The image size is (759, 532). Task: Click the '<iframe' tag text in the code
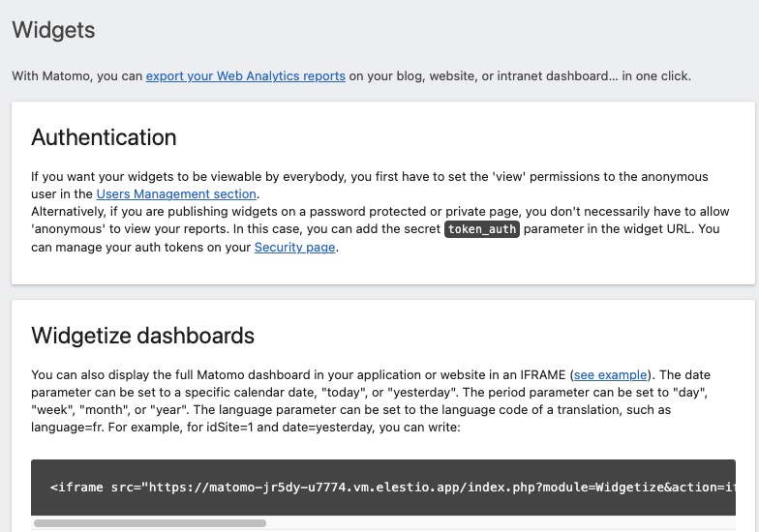click(79, 488)
